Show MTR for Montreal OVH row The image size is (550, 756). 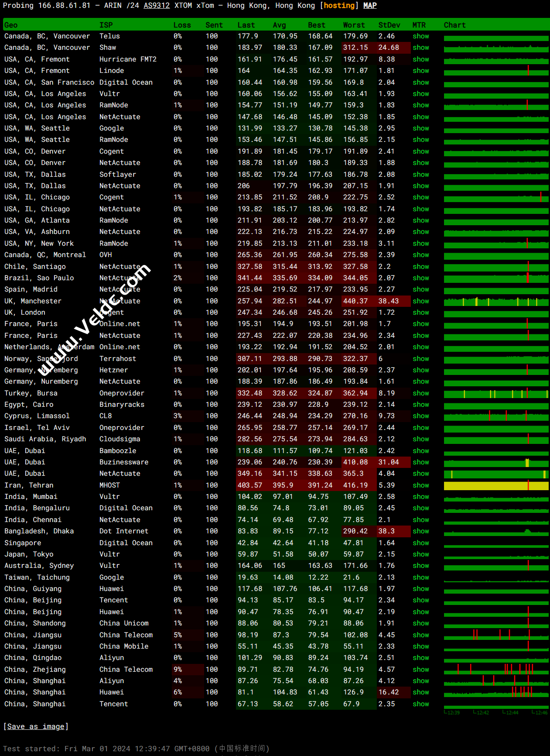tap(421, 255)
